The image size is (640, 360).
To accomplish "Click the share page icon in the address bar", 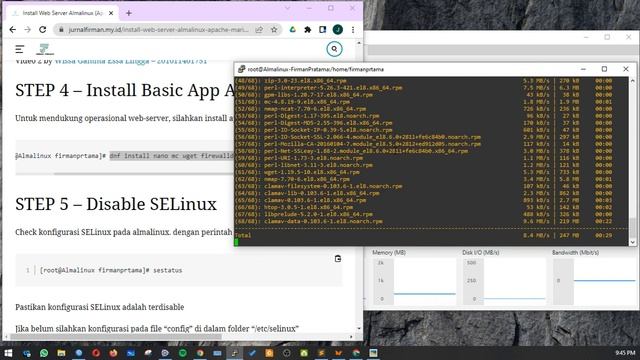I will [x=259, y=30].
